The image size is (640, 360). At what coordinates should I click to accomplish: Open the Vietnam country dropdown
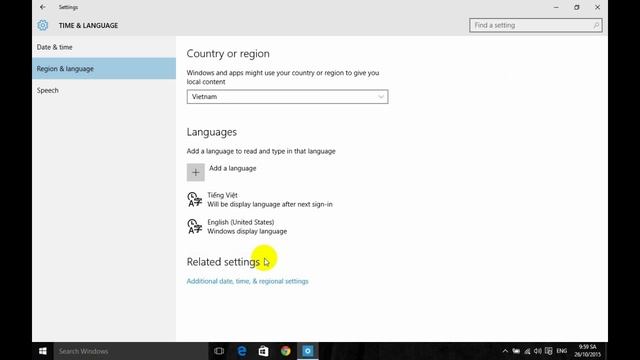coord(287,97)
